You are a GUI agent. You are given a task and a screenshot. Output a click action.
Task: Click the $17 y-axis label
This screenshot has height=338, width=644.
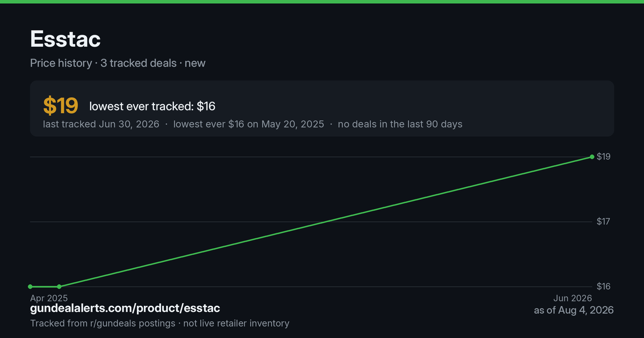pyautogui.click(x=604, y=222)
